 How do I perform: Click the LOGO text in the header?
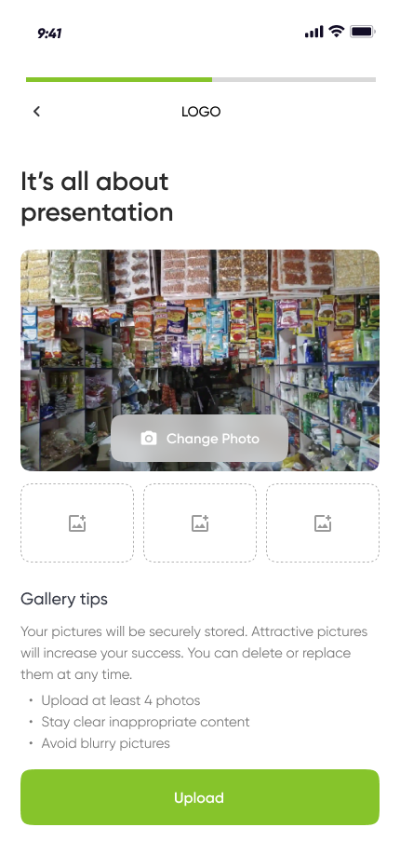click(201, 112)
